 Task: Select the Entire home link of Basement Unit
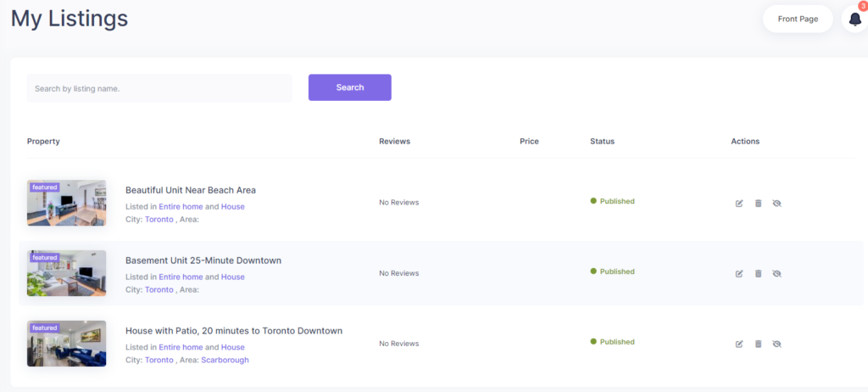[181, 277]
